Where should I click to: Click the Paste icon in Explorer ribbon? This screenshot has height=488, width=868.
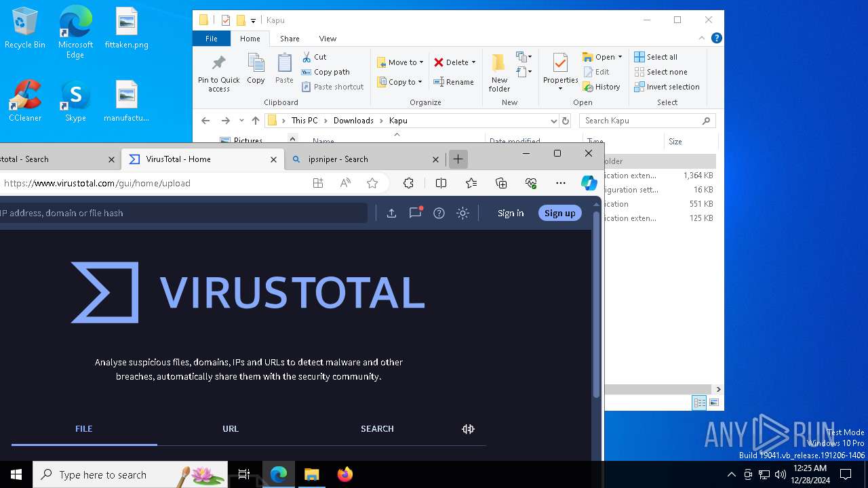click(284, 68)
